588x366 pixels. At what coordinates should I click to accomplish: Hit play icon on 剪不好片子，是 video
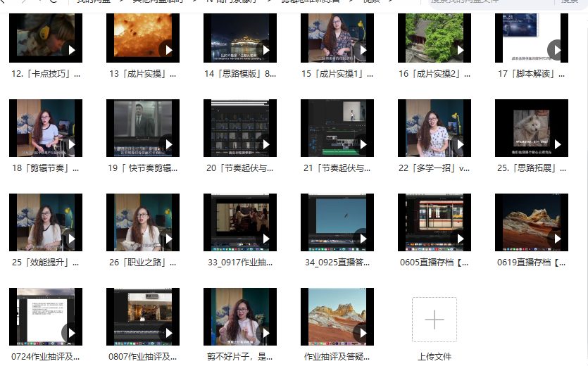pos(265,333)
